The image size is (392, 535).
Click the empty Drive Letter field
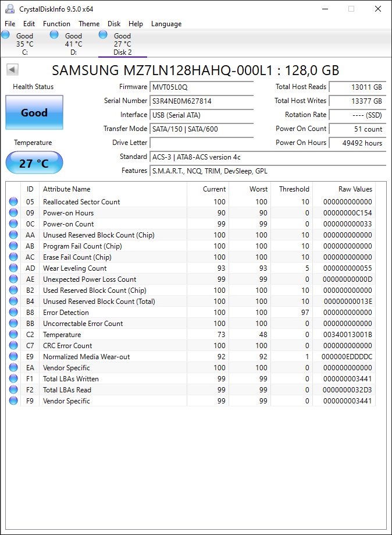point(201,143)
